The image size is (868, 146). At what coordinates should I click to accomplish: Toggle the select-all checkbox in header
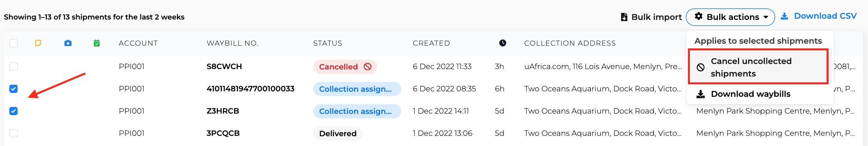pos(14,43)
